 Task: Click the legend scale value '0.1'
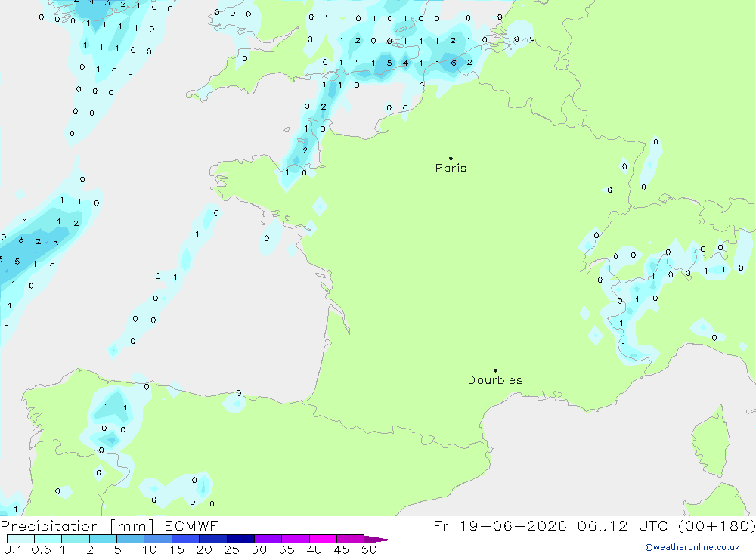pyautogui.click(x=13, y=549)
